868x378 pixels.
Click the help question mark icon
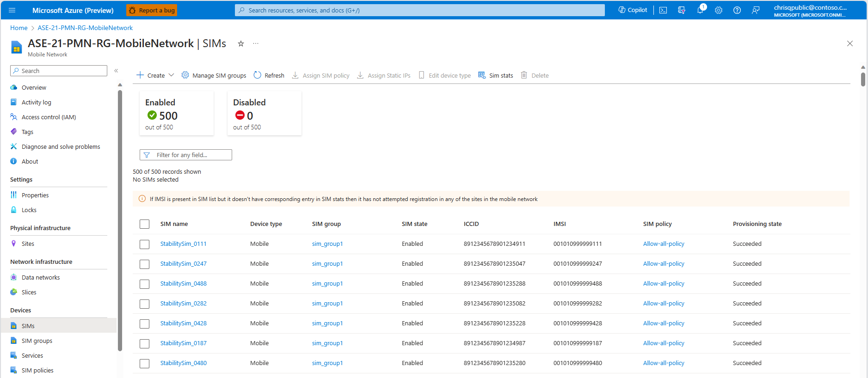click(x=737, y=10)
